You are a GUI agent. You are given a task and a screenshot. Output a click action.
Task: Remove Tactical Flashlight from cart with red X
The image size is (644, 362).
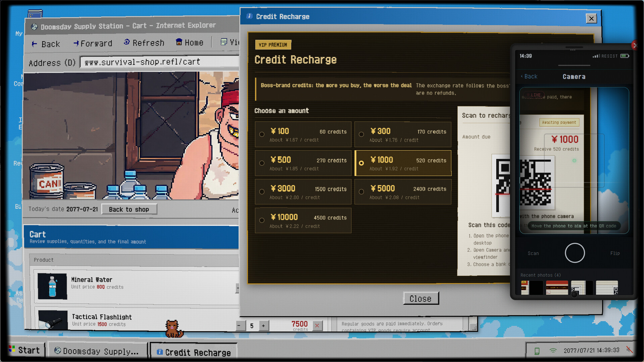pos(317,325)
